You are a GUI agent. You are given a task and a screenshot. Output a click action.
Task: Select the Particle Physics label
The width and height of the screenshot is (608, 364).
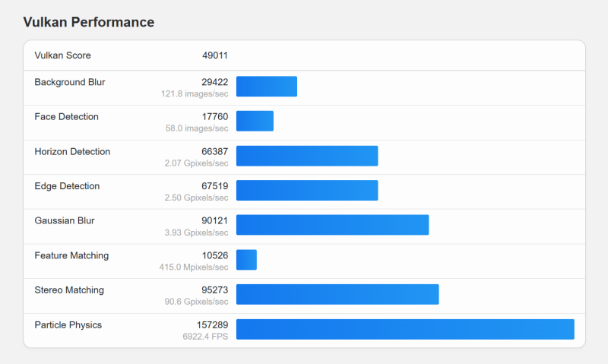(68, 324)
